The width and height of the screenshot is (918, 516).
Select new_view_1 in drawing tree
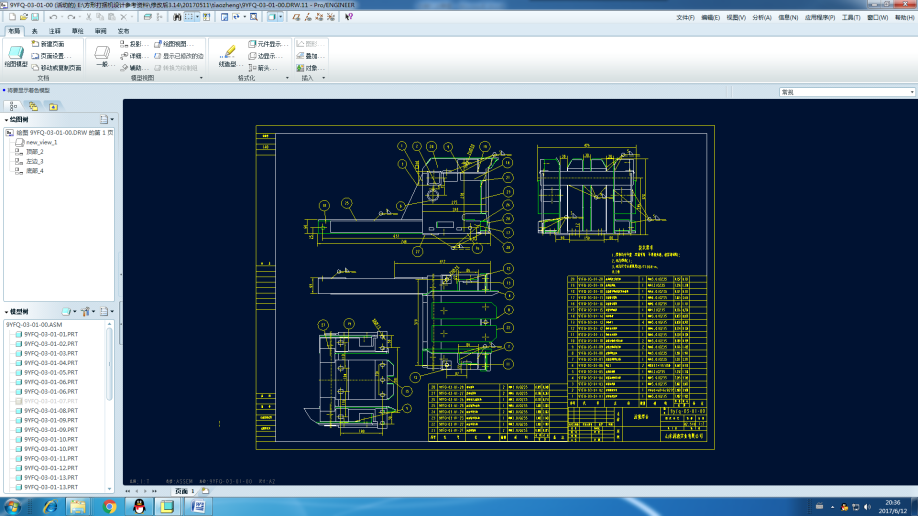point(36,142)
